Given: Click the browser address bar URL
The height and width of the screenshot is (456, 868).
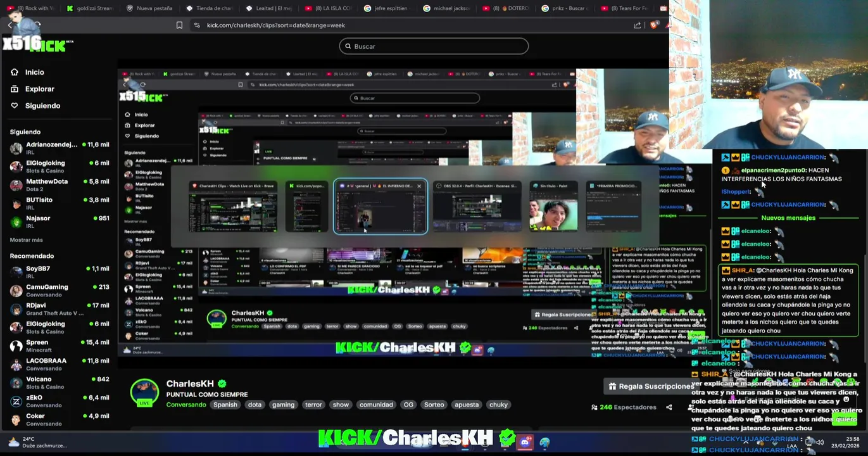Looking at the screenshot, I should (x=276, y=25).
